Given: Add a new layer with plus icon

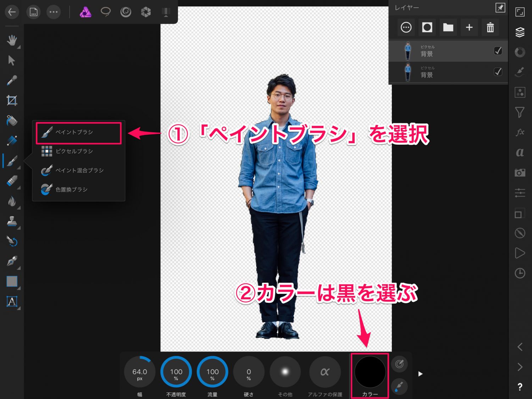Looking at the screenshot, I should pos(469,27).
